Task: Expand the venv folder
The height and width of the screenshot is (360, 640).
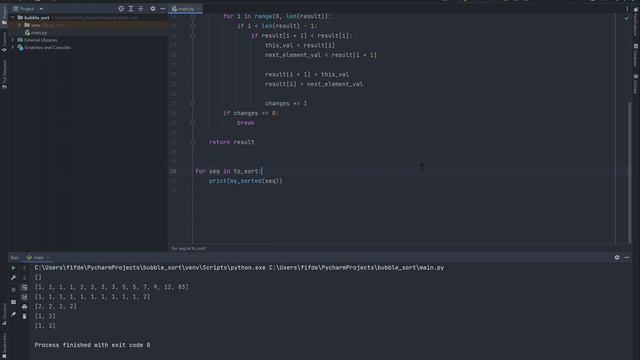Action: click(19, 25)
